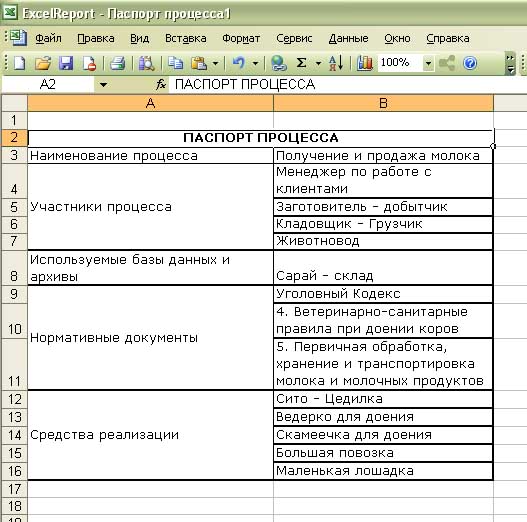
Task: Open the Правка menu
Action: pyautogui.click(x=96, y=38)
